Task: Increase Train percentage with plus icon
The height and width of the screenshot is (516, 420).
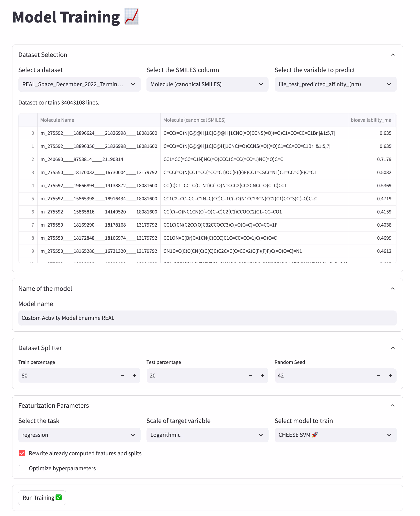Action: pos(134,375)
